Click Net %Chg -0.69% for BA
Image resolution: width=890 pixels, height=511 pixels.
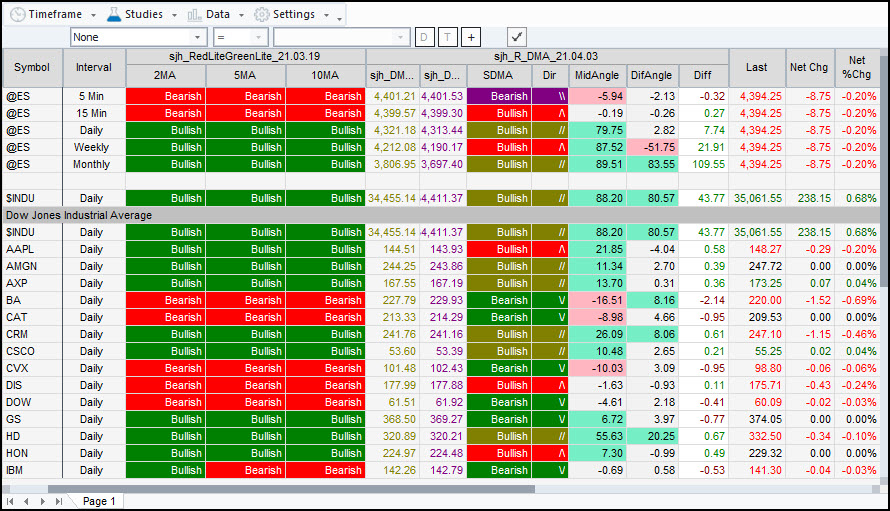pos(857,300)
